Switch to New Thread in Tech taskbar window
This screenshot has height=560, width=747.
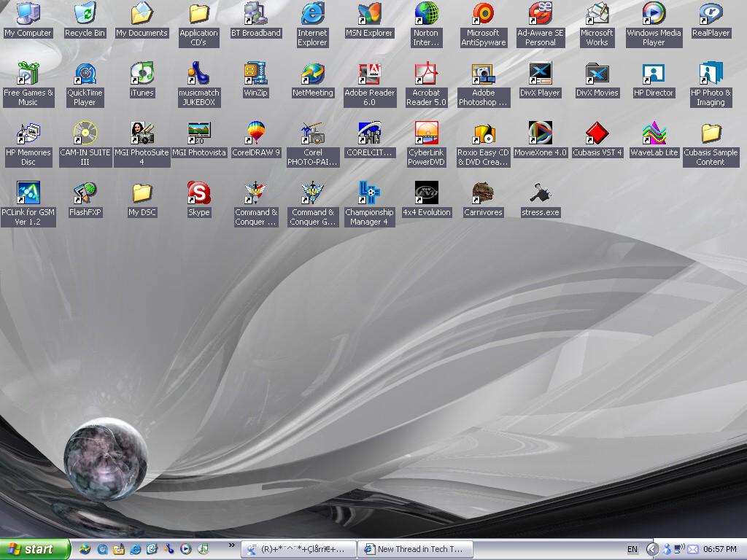point(414,549)
